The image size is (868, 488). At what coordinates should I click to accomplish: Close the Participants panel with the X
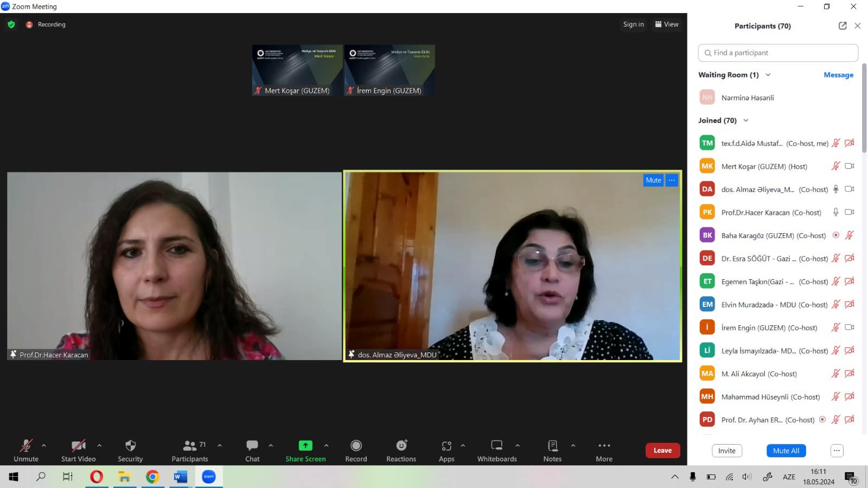click(858, 25)
